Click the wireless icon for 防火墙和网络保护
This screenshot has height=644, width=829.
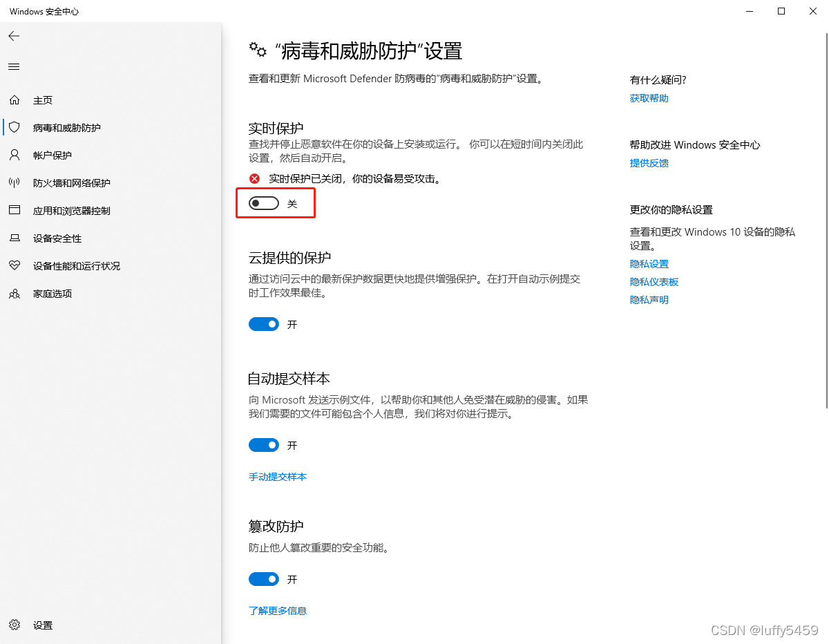pos(15,183)
